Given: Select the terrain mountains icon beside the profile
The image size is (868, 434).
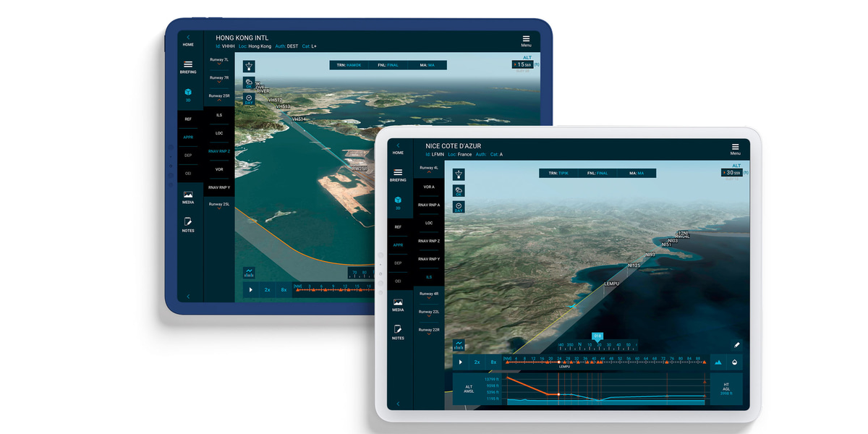Looking at the screenshot, I should pos(718,362).
